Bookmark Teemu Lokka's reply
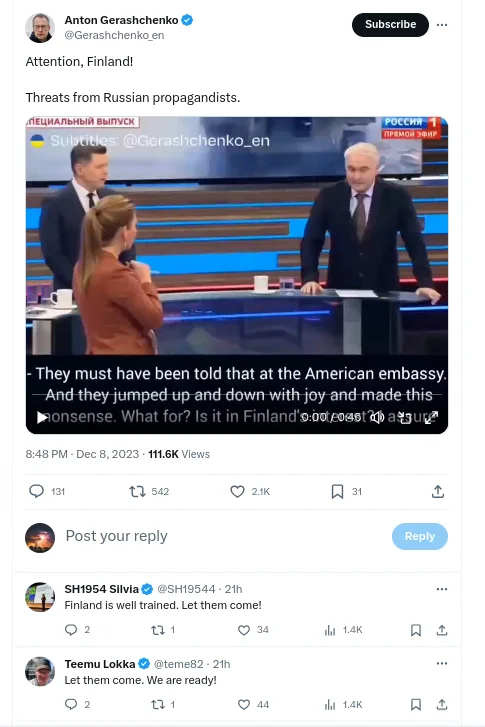485x727 pixels. click(416, 705)
